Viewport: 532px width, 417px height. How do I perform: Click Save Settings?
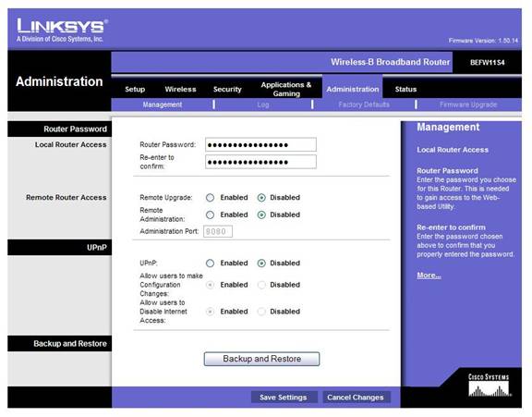point(284,398)
